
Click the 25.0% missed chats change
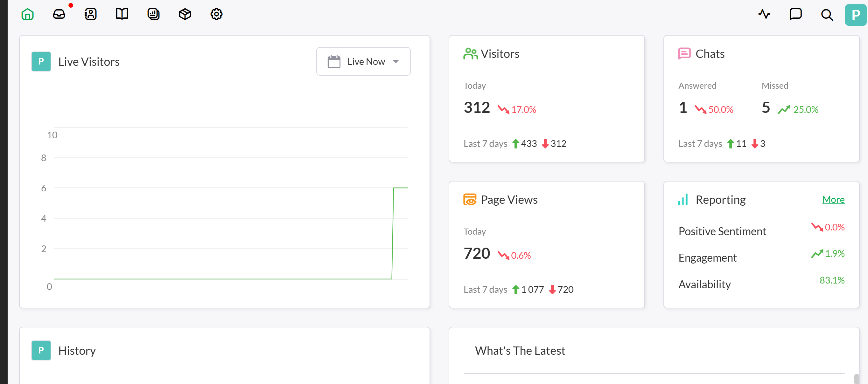pos(806,109)
